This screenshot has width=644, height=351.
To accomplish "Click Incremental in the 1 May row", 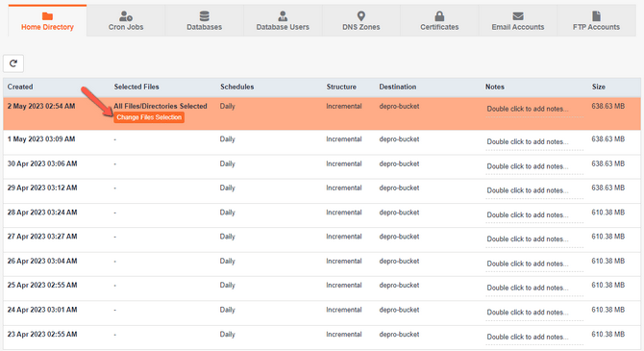I will click(x=344, y=138).
